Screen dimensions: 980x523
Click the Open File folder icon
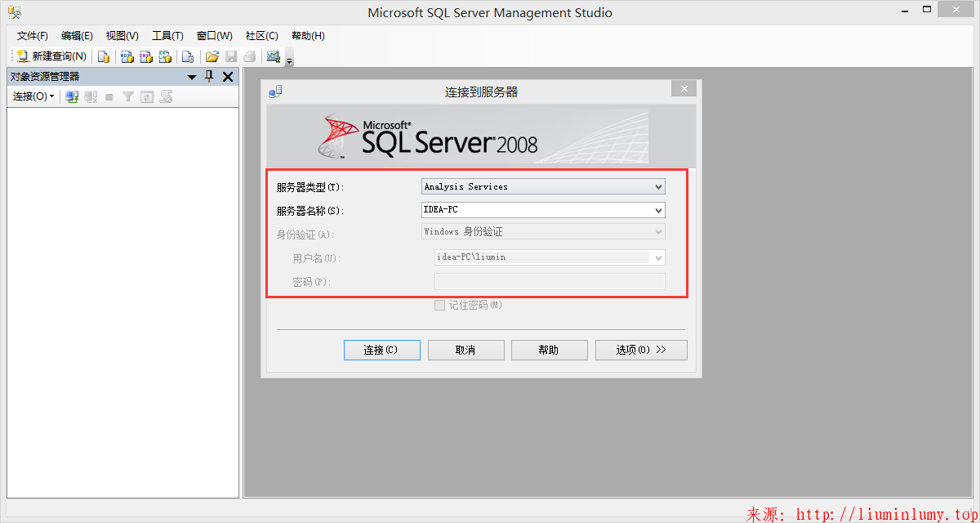(x=212, y=56)
